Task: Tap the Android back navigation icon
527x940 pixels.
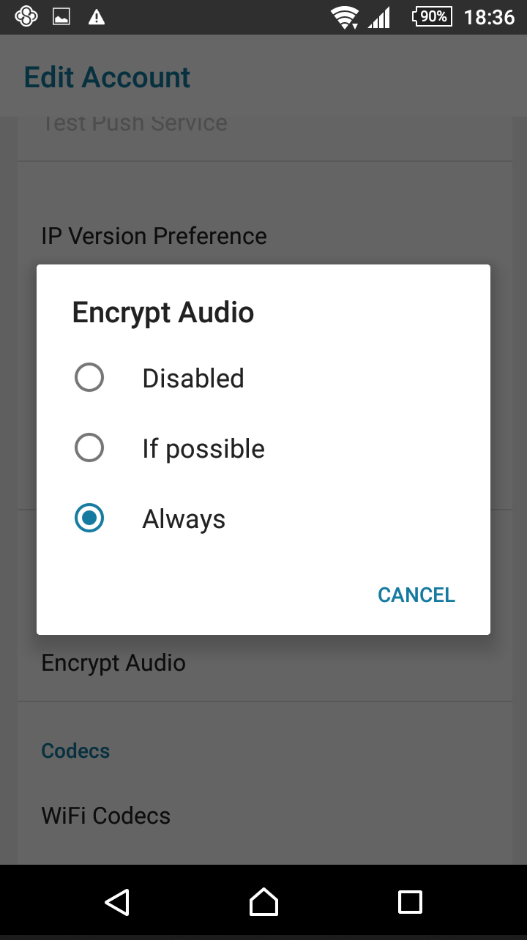Action: pos(117,902)
